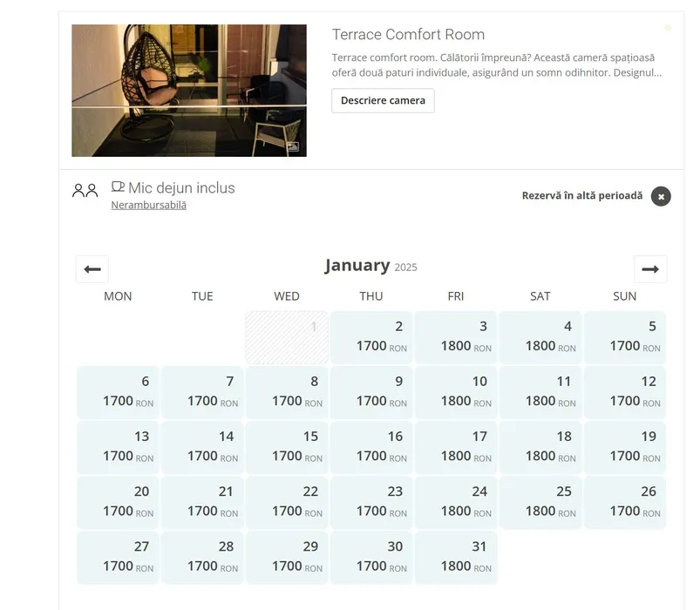700x610 pixels.
Task: Pick January 25 at 1800 RON
Action: click(x=540, y=501)
